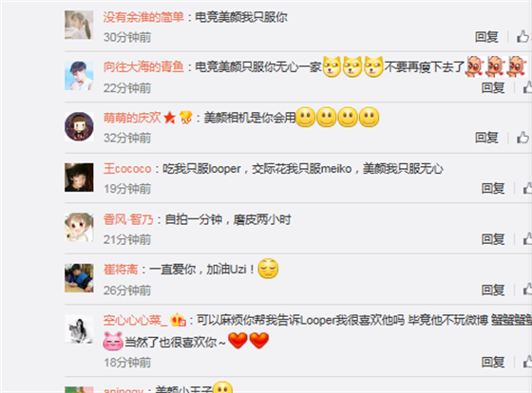Screen dimensions: 532x393
Task: Like 崔将离's 加油Uzi comment
Action: (527, 290)
